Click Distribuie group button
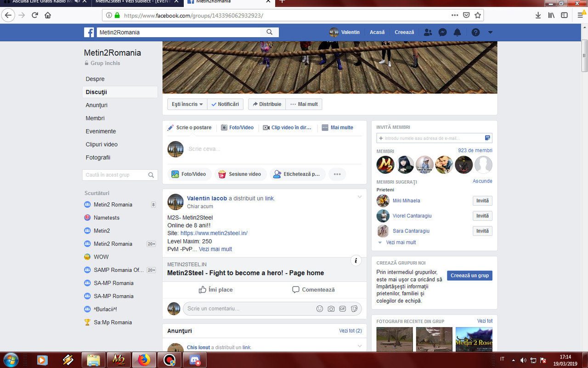Screen dimensions: 588x368 coord(267,104)
